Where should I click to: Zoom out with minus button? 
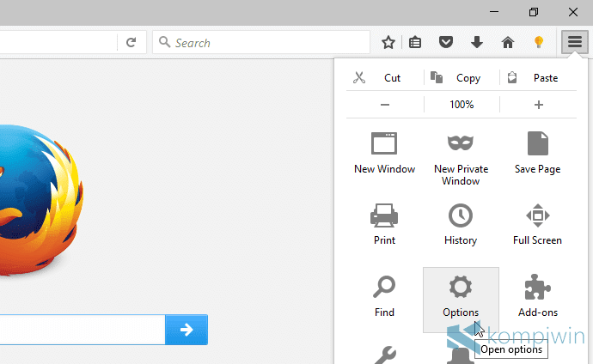[x=385, y=105]
